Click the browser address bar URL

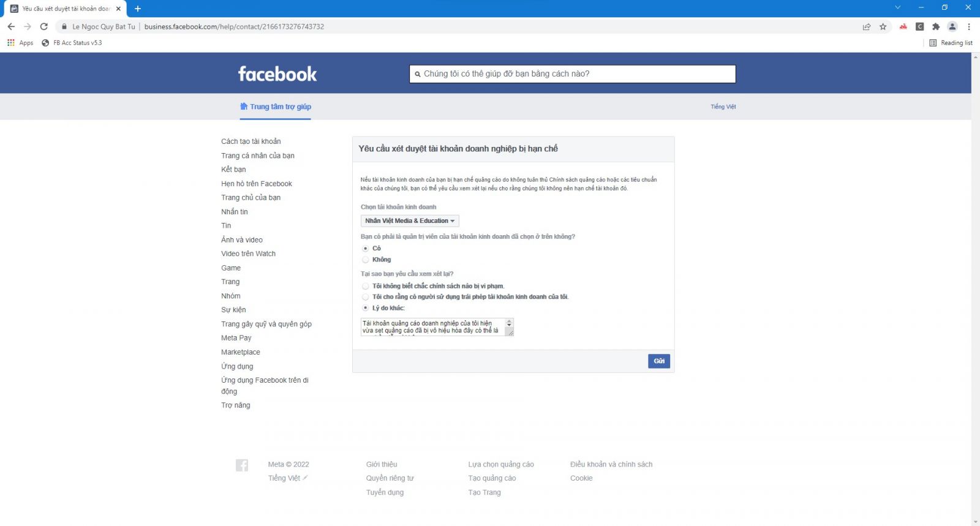(x=234, y=26)
